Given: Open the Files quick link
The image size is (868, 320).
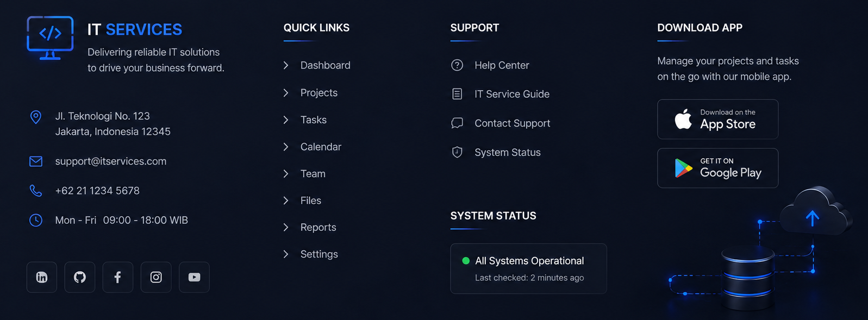Looking at the screenshot, I should [x=311, y=200].
